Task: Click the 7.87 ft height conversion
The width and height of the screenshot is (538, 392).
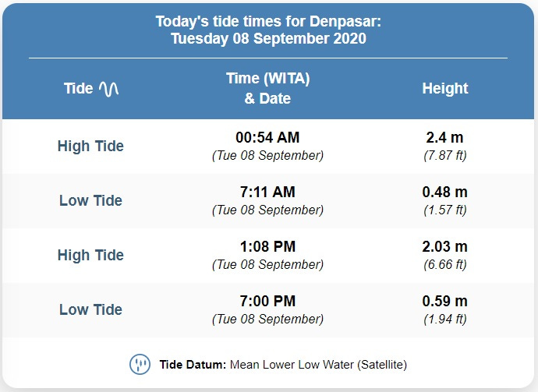Action: [445, 155]
